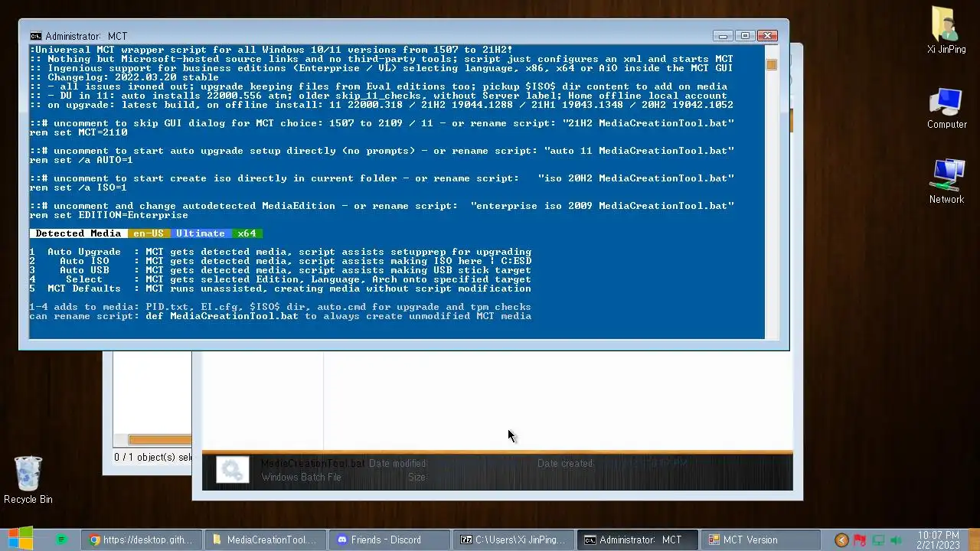Click the blue Ultimate edition tag

coord(201,233)
